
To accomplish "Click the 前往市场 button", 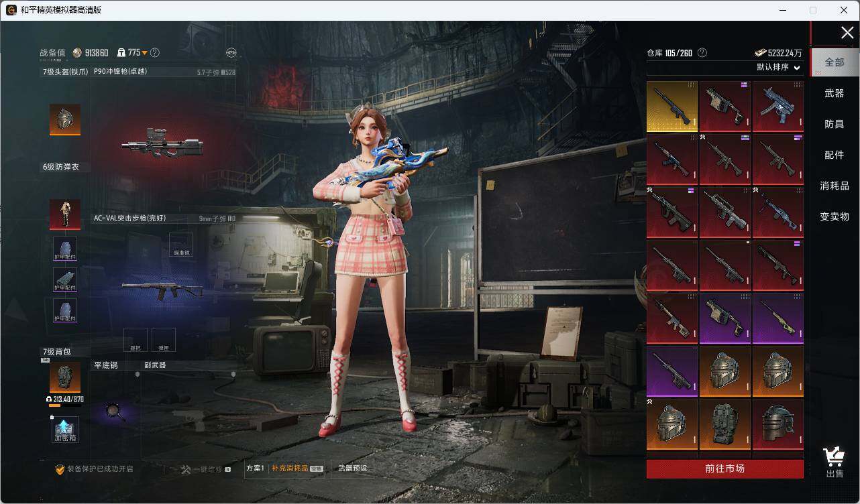I will tap(725, 468).
